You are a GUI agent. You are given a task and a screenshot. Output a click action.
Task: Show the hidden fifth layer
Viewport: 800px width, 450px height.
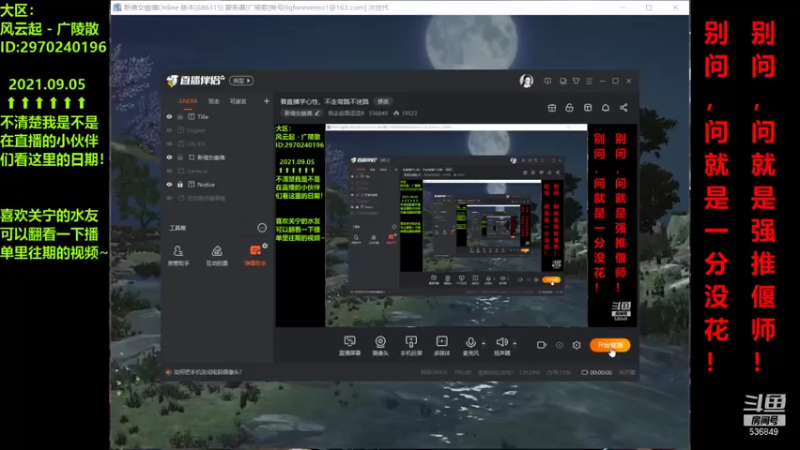click(169, 171)
